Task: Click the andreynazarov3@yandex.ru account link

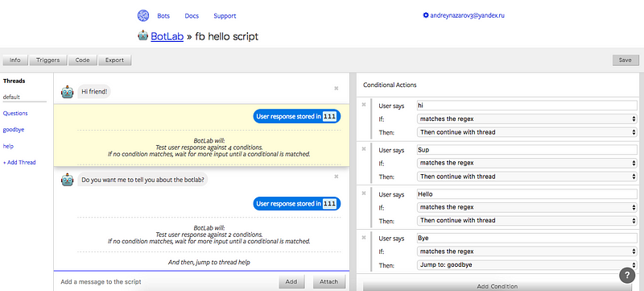Action: pyautogui.click(x=467, y=15)
